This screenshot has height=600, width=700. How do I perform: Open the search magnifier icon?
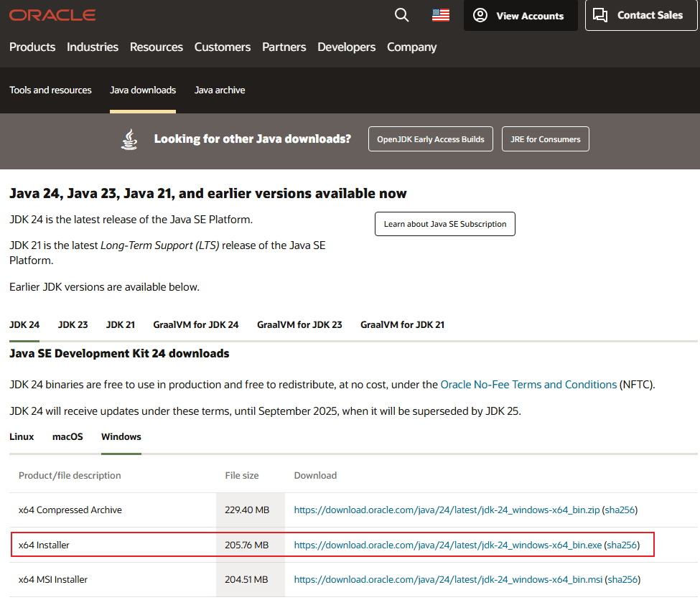pos(401,15)
